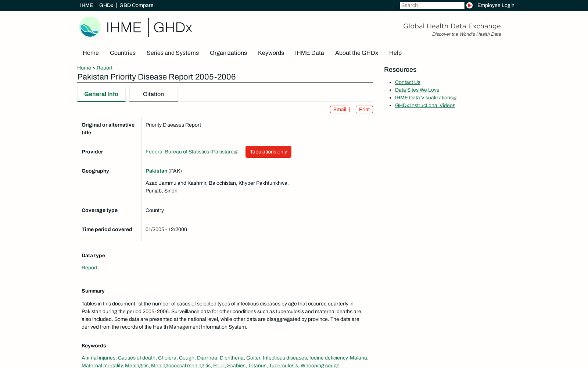Open Federal Bureau of Statistics (Pakistan) link
The image size is (588, 368).
coord(190,152)
